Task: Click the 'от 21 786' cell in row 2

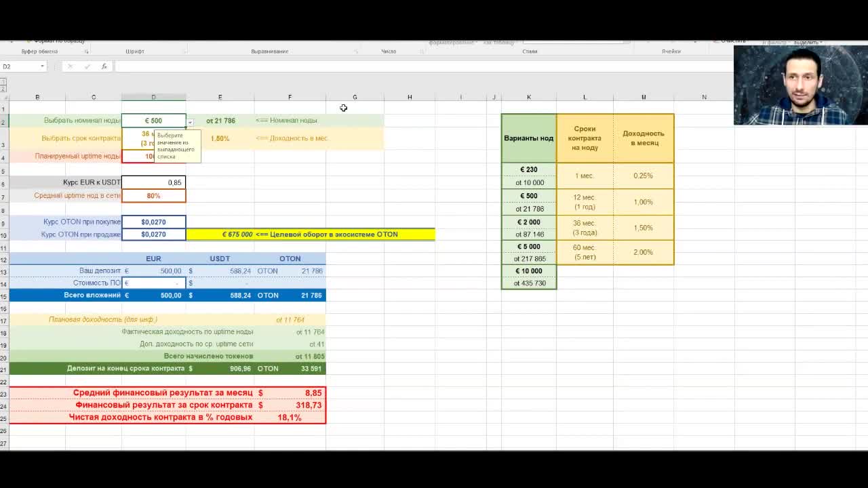Action: pos(220,121)
